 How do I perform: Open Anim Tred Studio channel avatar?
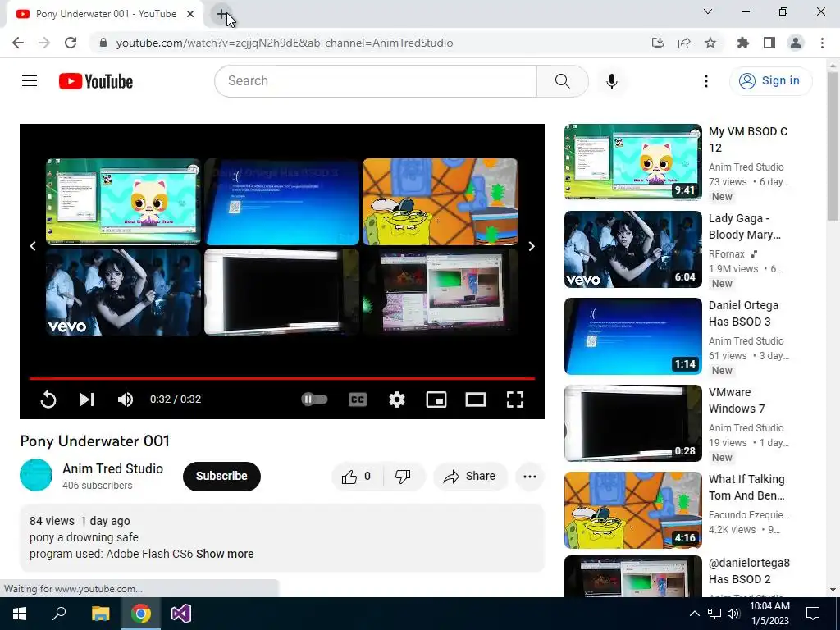coord(36,475)
